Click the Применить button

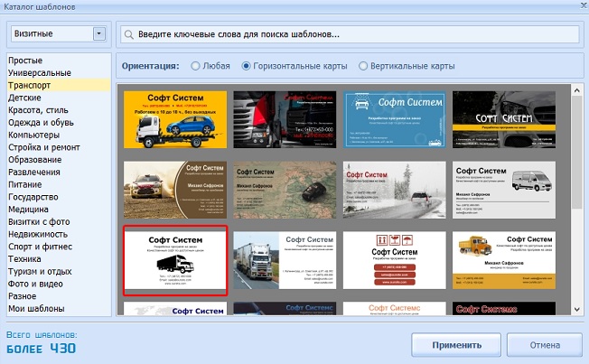tap(456, 345)
